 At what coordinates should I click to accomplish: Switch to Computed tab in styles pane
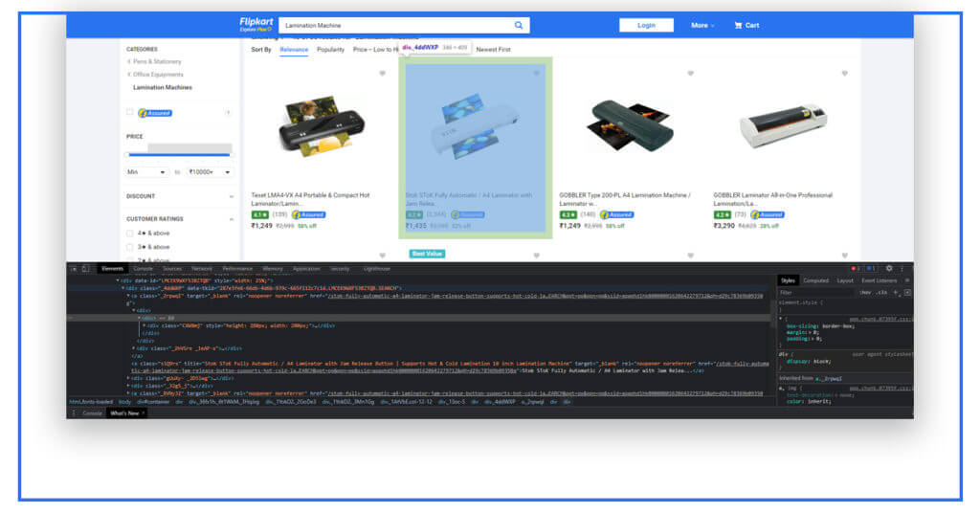point(815,280)
